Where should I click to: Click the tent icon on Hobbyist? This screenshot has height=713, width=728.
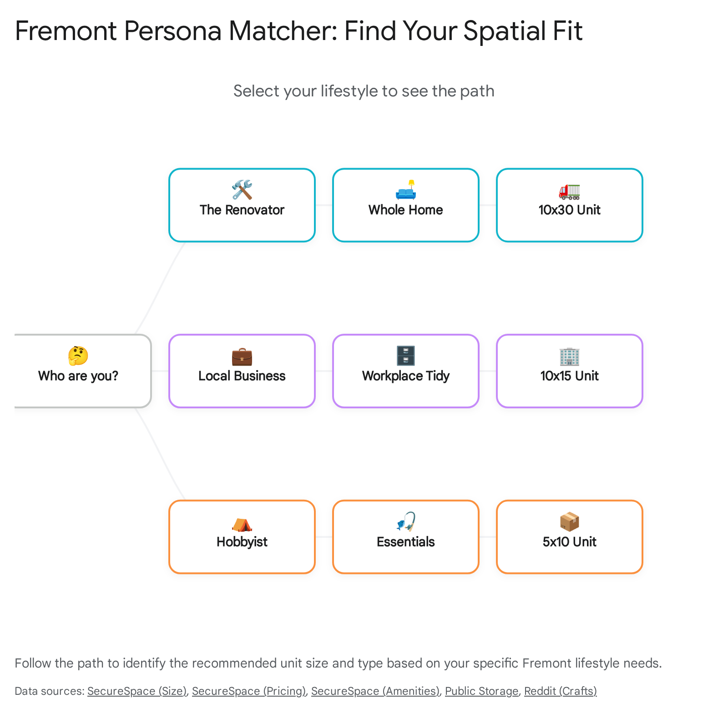tap(242, 524)
